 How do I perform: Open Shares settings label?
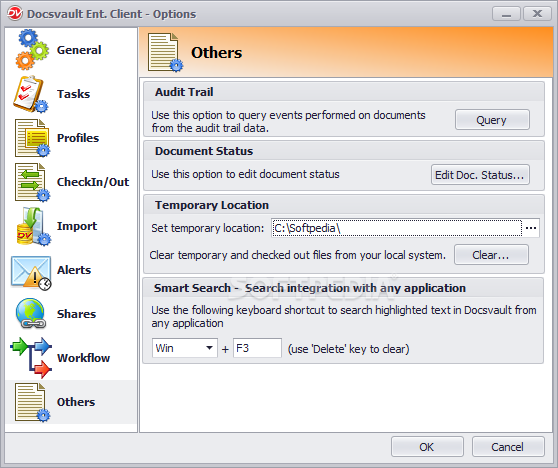(x=77, y=314)
